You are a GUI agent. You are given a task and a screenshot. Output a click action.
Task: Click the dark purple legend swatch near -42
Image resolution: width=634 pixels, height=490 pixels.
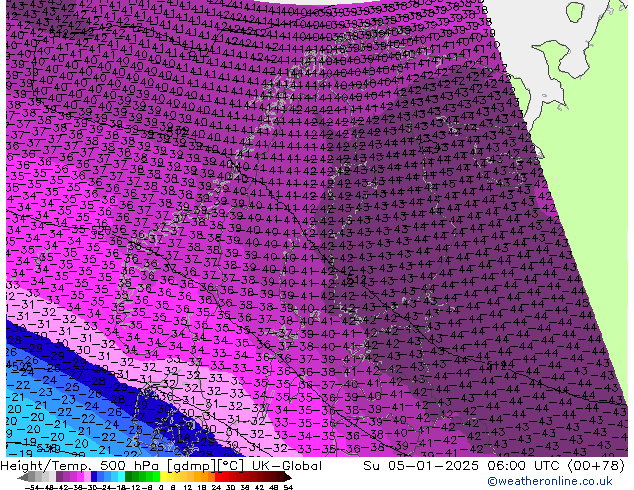59,476
